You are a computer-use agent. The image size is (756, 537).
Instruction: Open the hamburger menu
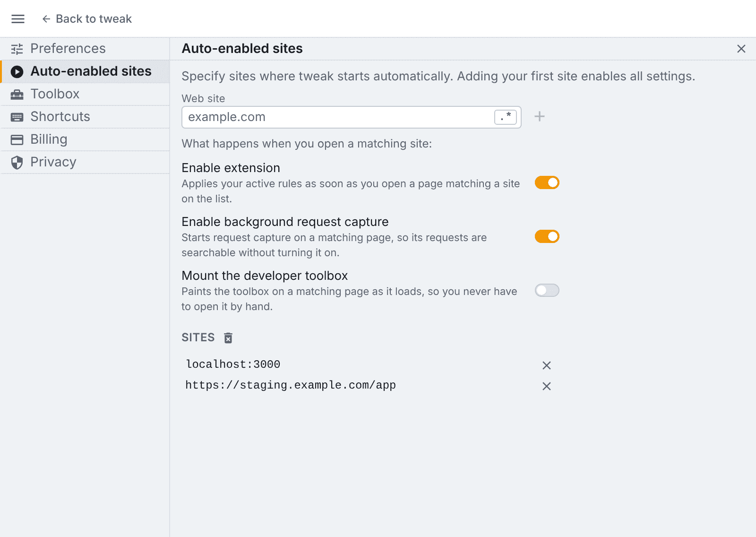(18, 19)
